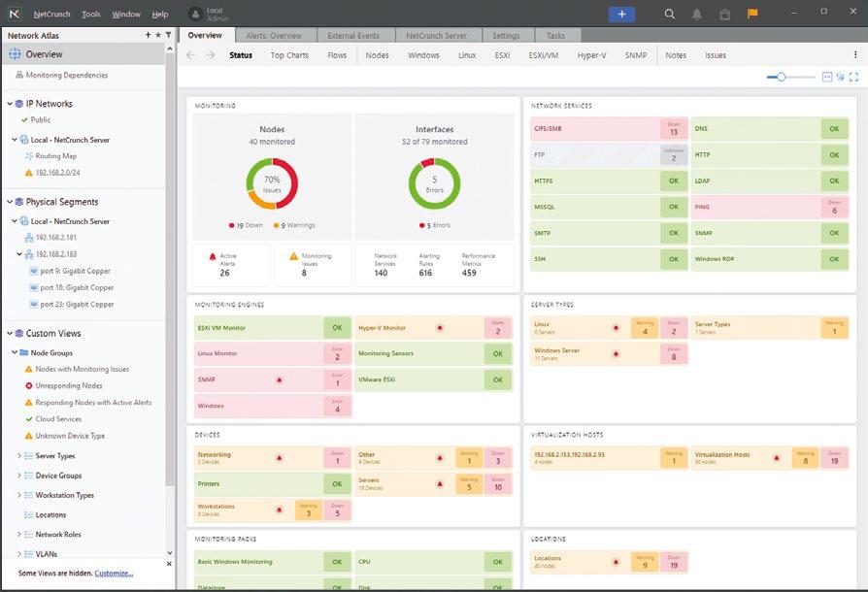Enter fullscreen dashboard view
868x592 pixels.
pos(853,77)
